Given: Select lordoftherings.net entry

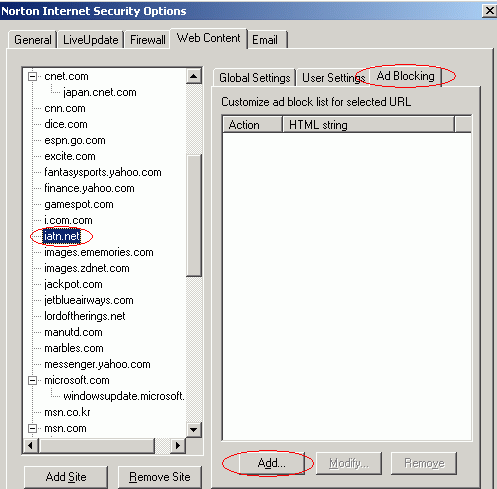Looking at the screenshot, I should (85, 316).
